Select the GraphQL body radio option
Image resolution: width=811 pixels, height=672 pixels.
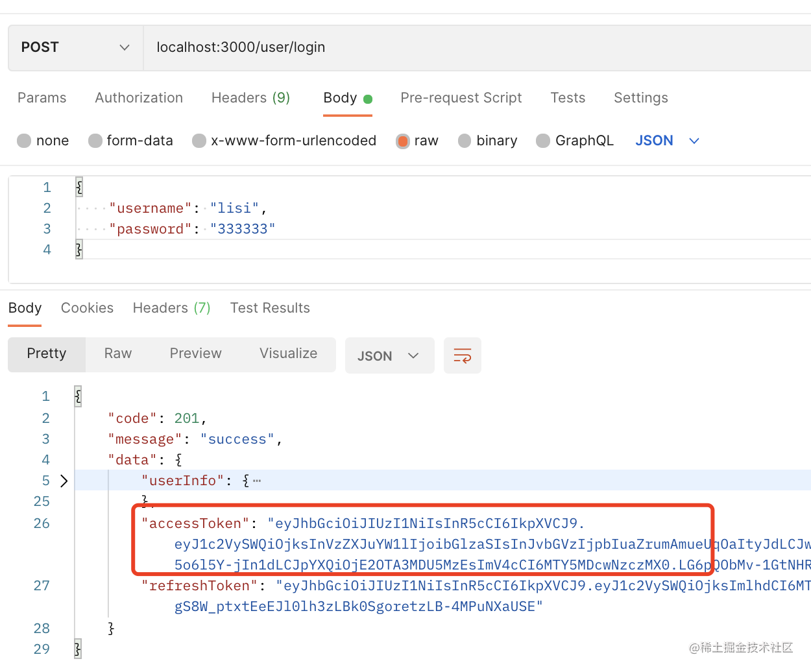coord(543,141)
